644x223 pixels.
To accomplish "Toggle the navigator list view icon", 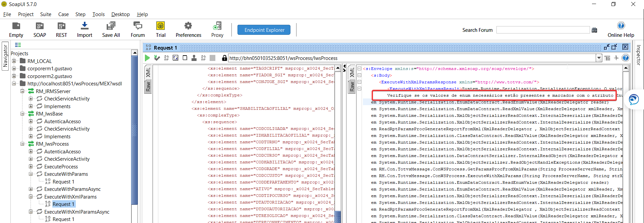I will point(18,45).
